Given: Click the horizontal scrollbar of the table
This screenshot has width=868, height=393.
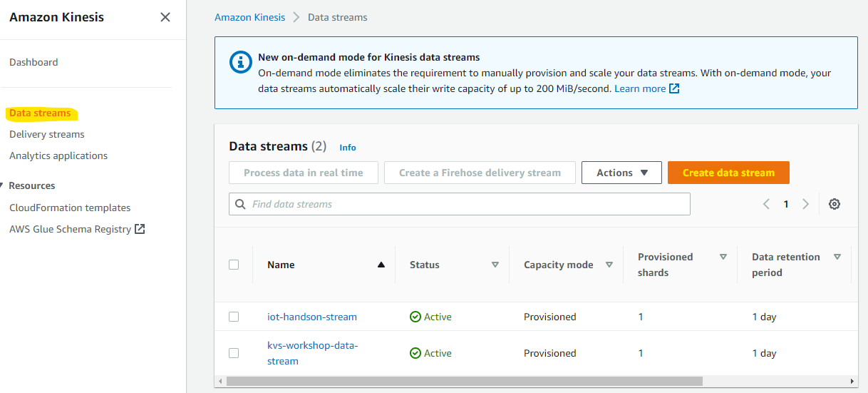Looking at the screenshot, I should pyautogui.click(x=463, y=382).
